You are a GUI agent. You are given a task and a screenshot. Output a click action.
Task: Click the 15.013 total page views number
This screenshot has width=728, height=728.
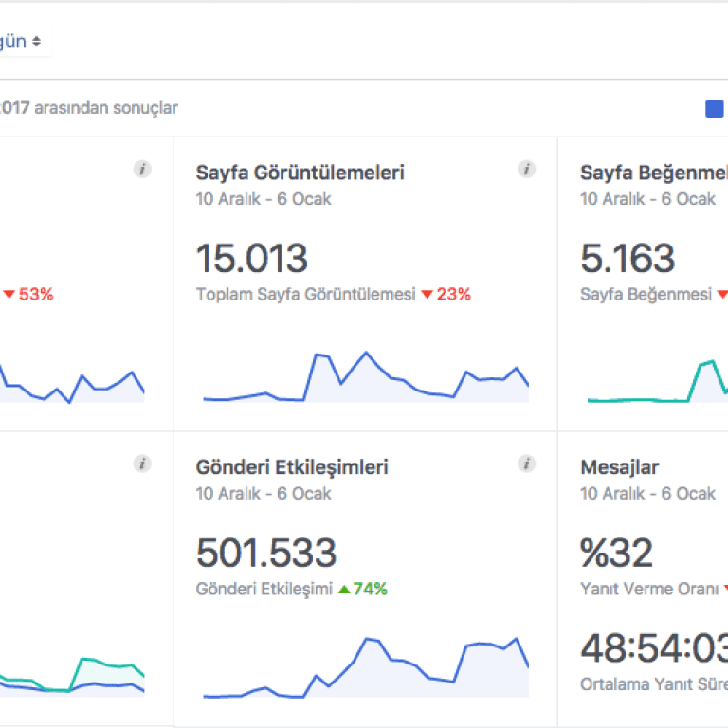(x=252, y=259)
